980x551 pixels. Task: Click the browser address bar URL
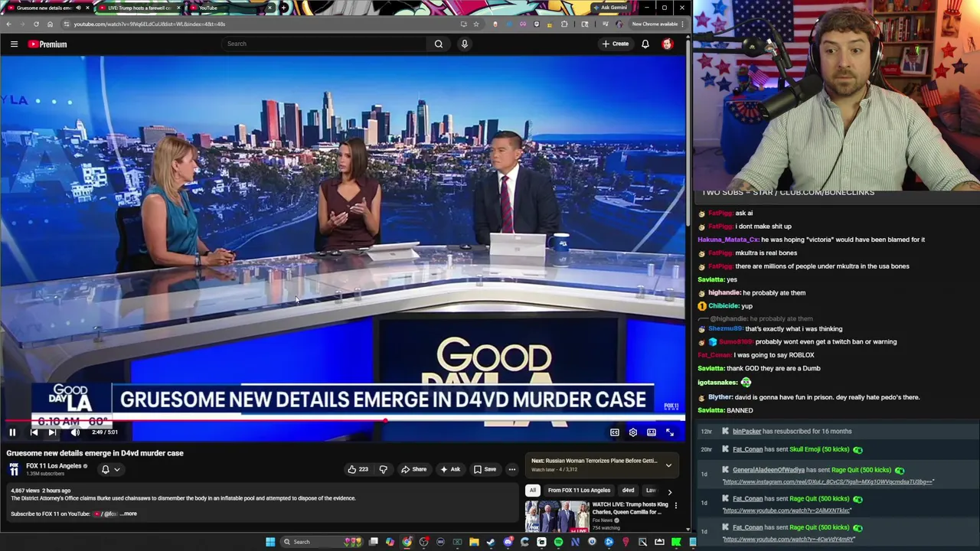(149, 24)
